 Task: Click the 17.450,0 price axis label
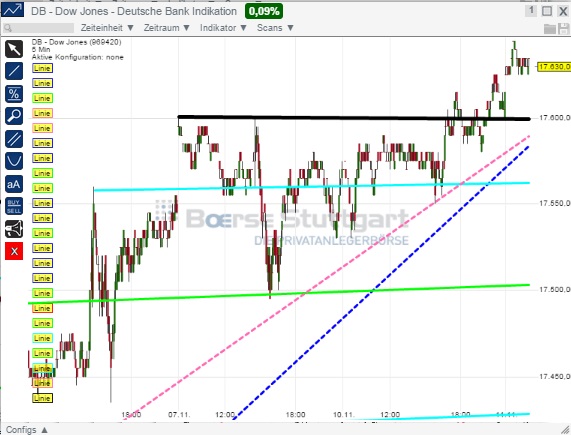pos(554,376)
